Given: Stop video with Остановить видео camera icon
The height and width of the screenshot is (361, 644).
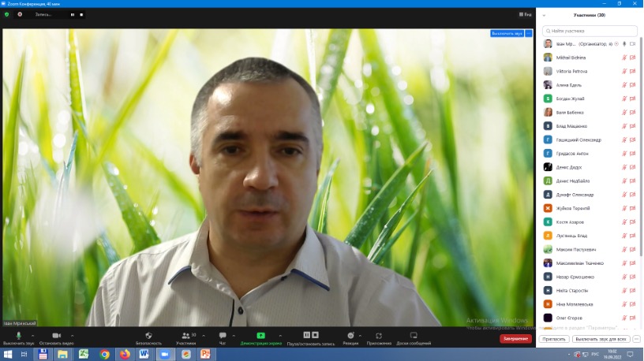Looking at the screenshot, I should click(56, 335).
